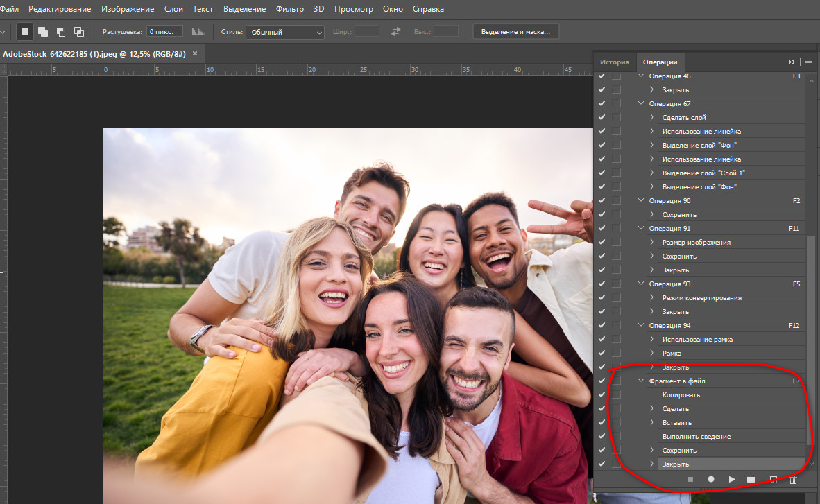
Task: Select the Использование рамка step
Action: 697,339
